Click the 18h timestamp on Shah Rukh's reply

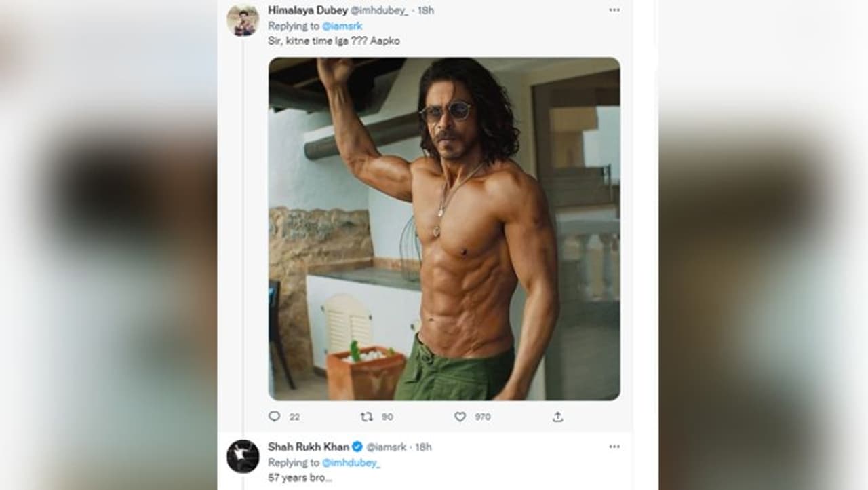click(x=423, y=447)
